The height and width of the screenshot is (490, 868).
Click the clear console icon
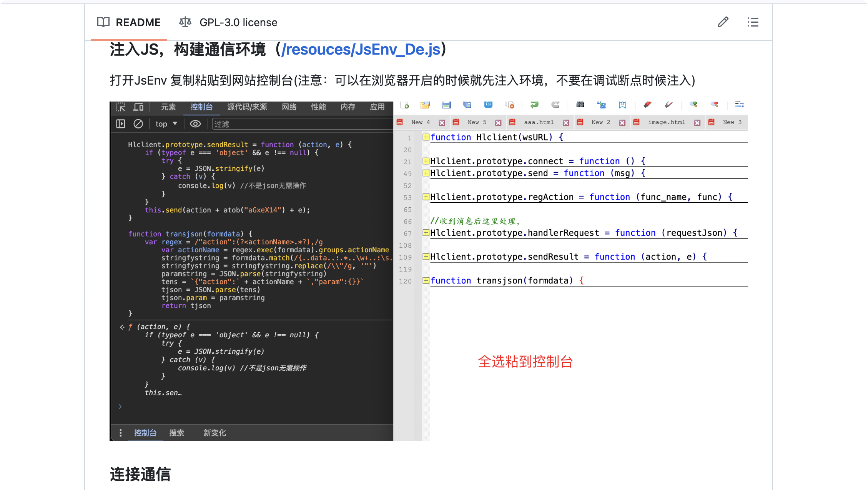[138, 124]
